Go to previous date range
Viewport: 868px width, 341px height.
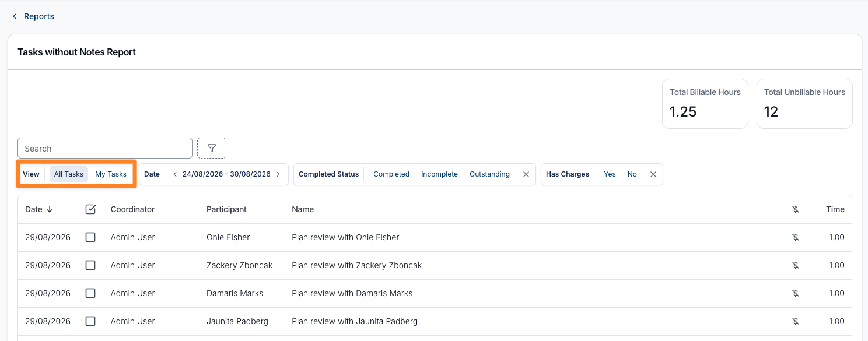click(x=174, y=174)
